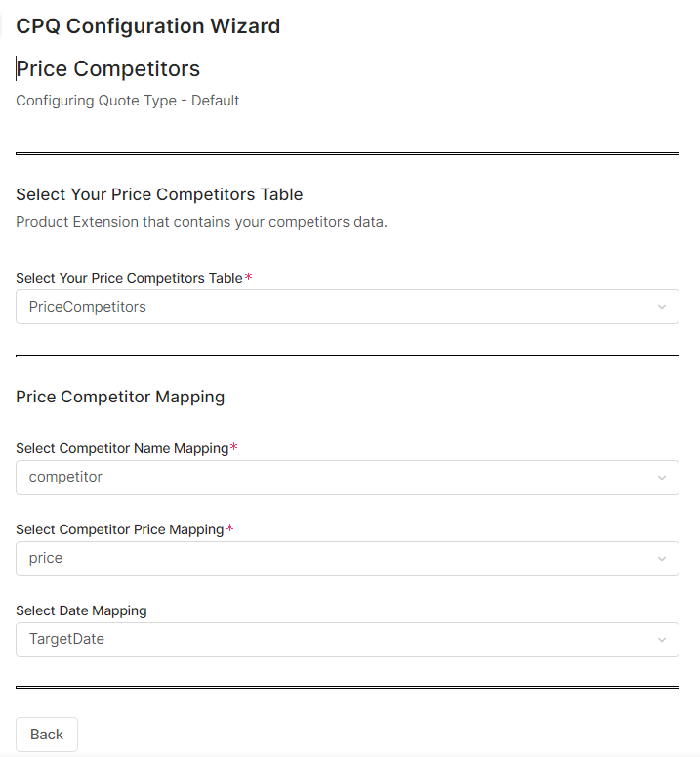Click the red asterisk after Competitor Name Mapping

(x=233, y=448)
